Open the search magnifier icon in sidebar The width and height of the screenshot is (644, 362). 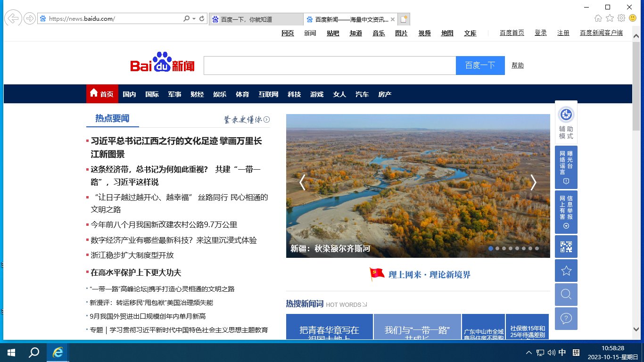click(566, 294)
